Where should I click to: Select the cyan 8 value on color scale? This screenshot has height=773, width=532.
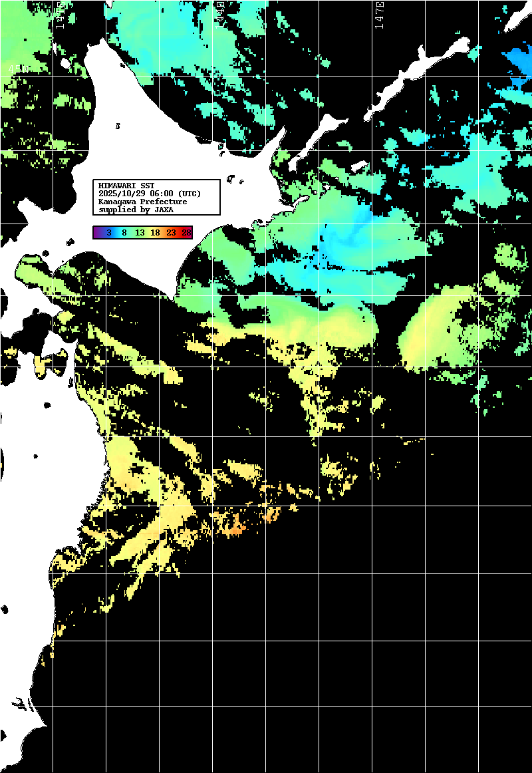(124, 232)
